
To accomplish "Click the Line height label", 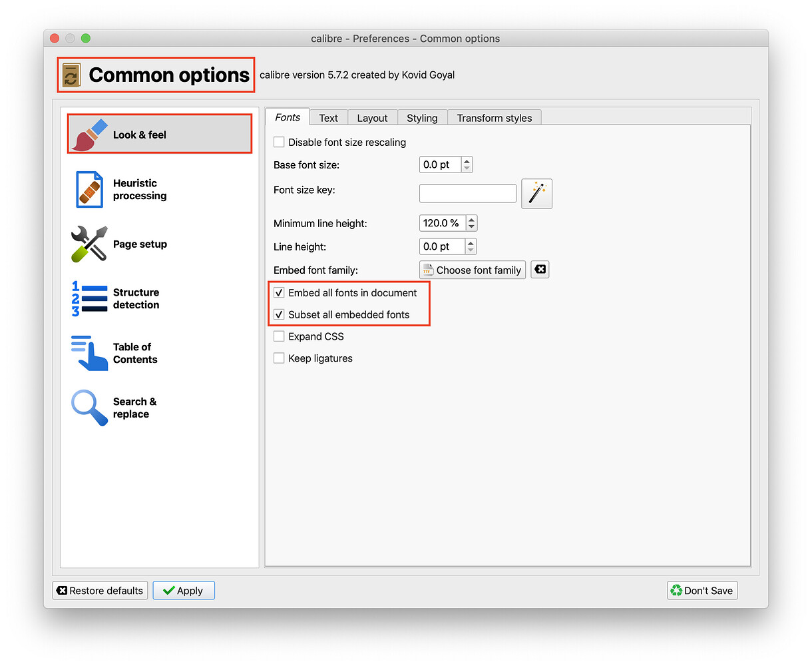I will [x=300, y=246].
